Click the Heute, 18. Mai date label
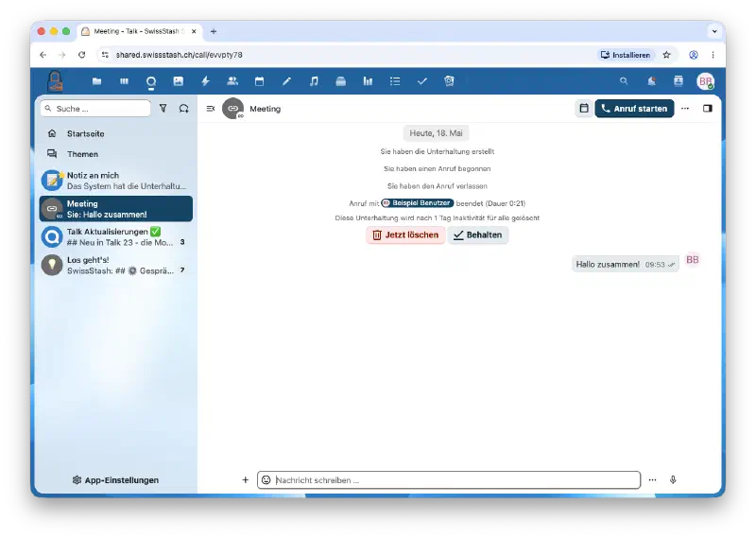Viewport: 756px width, 538px height. [x=436, y=133]
